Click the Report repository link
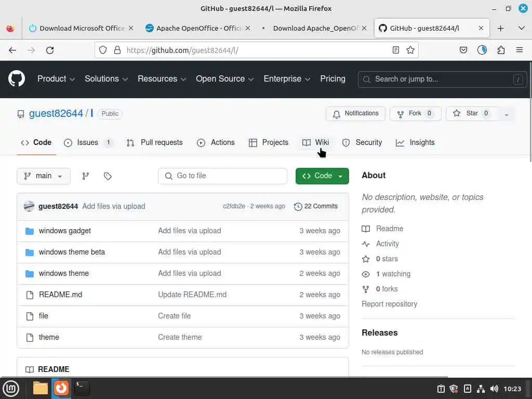 pyautogui.click(x=389, y=304)
